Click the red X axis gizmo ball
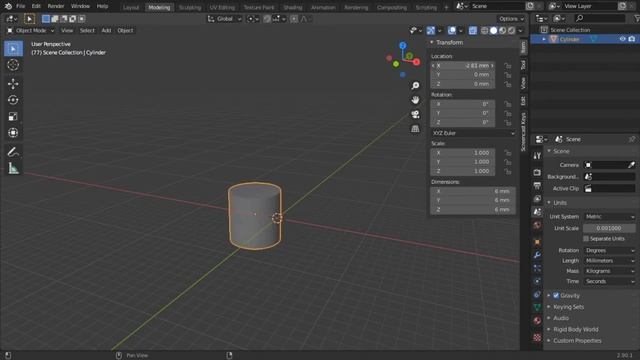The height and width of the screenshot is (360, 640). point(416,62)
